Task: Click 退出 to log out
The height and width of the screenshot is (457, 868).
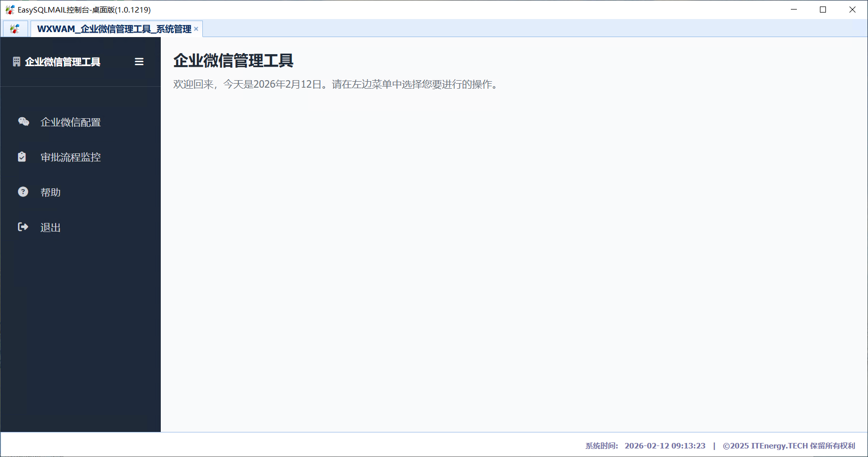Action: click(50, 227)
